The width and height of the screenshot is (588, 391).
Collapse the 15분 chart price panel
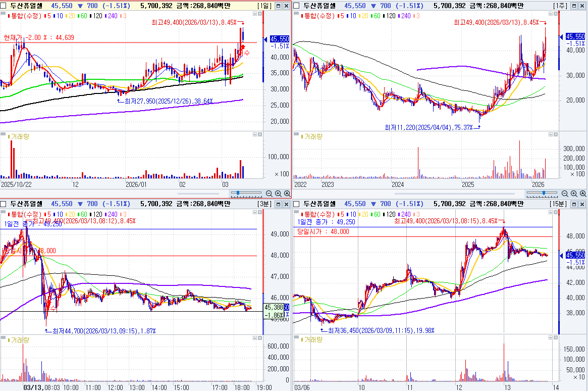(x=551, y=212)
